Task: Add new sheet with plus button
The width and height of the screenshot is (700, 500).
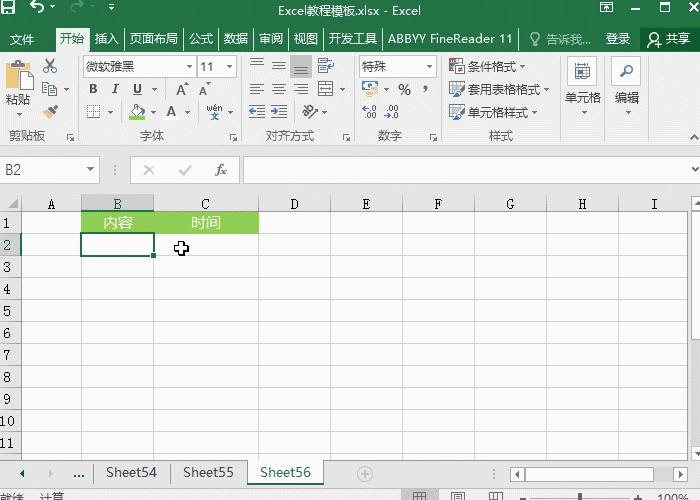Action: (x=365, y=474)
